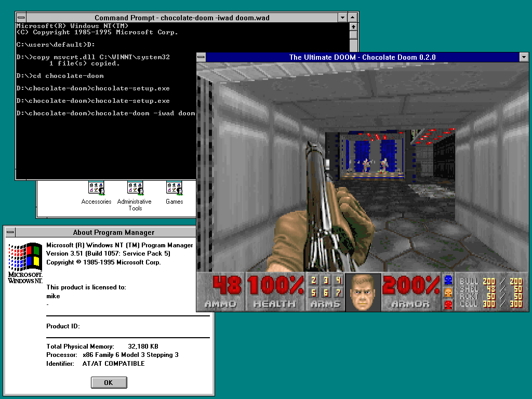Click the Command Prompt title bar

pyautogui.click(x=182, y=18)
